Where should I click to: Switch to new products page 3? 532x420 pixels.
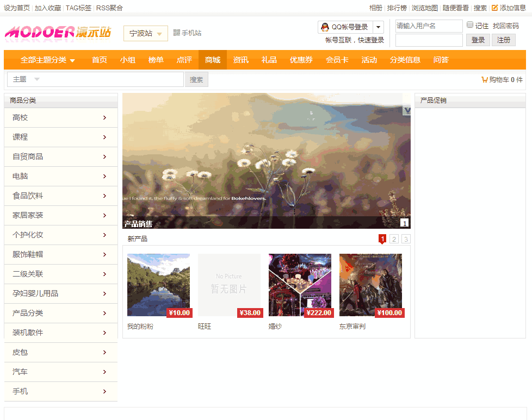[406, 239]
